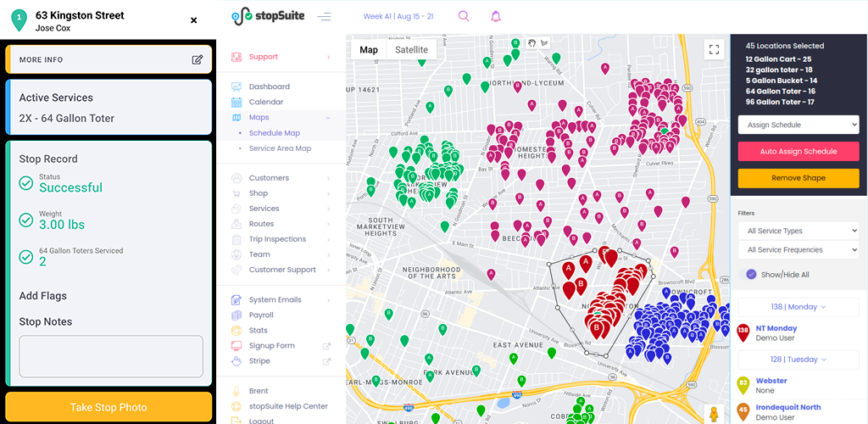Image resolution: width=868 pixels, height=424 pixels.
Task: Click the Calendar sidebar icon
Action: click(236, 103)
